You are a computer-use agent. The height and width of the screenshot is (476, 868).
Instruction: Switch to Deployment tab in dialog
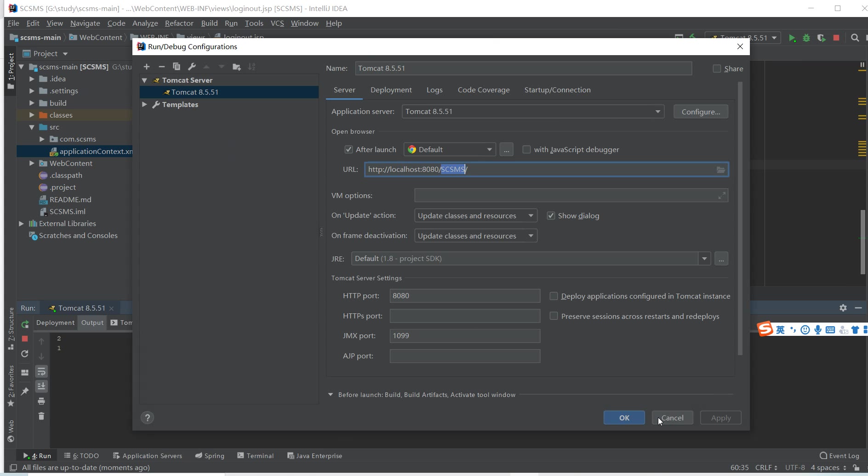point(391,90)
